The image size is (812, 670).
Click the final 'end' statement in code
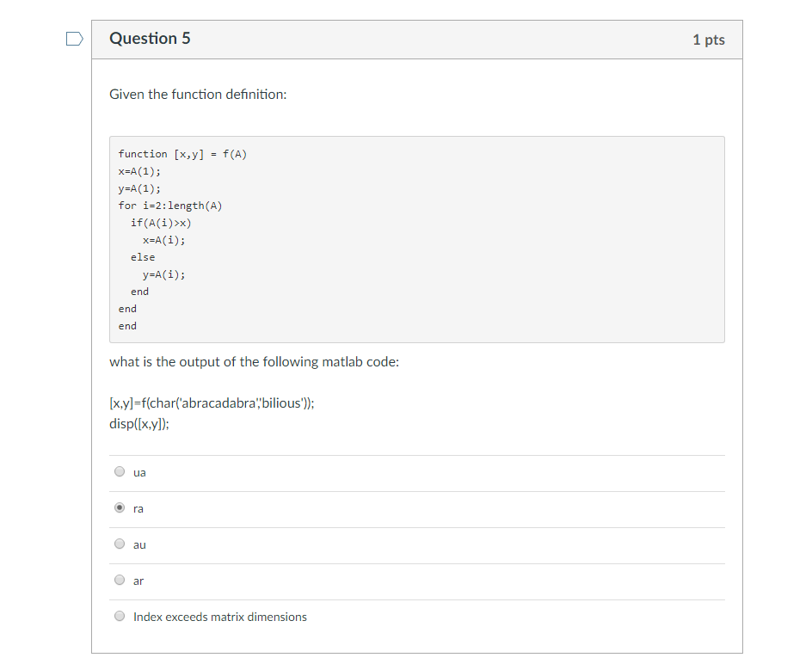click(x=126, y=326)
